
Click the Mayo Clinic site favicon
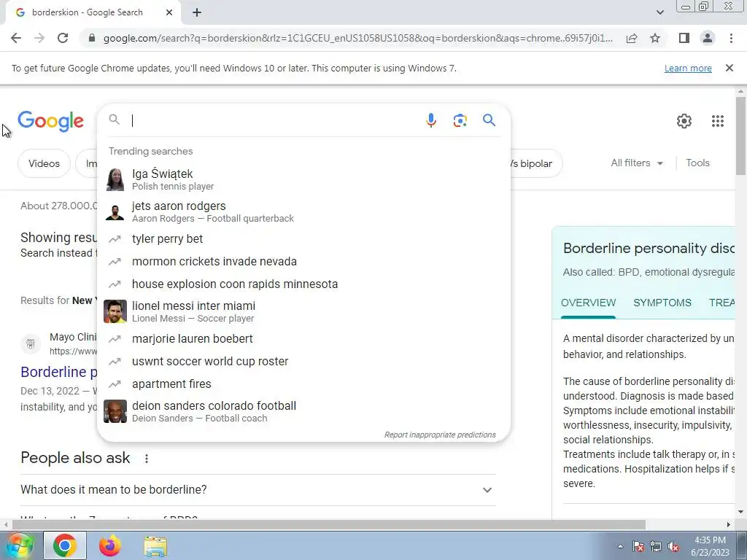click(x=31, y=343)
